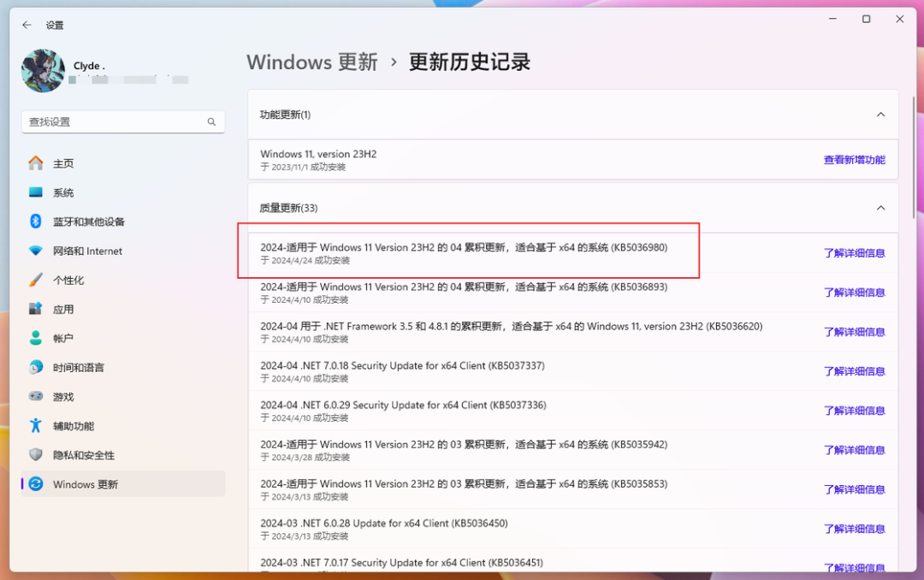Focus the 查找设置 search box
Viewport: 924px width, 580px height.
click(x=123, y=122)
